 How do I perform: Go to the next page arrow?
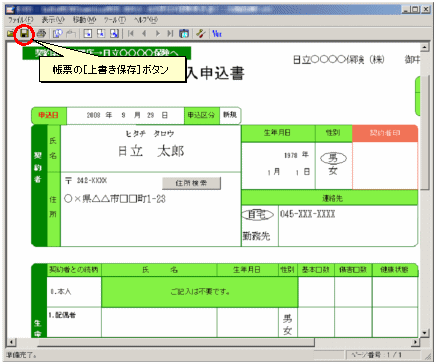(x=158, y=34)
